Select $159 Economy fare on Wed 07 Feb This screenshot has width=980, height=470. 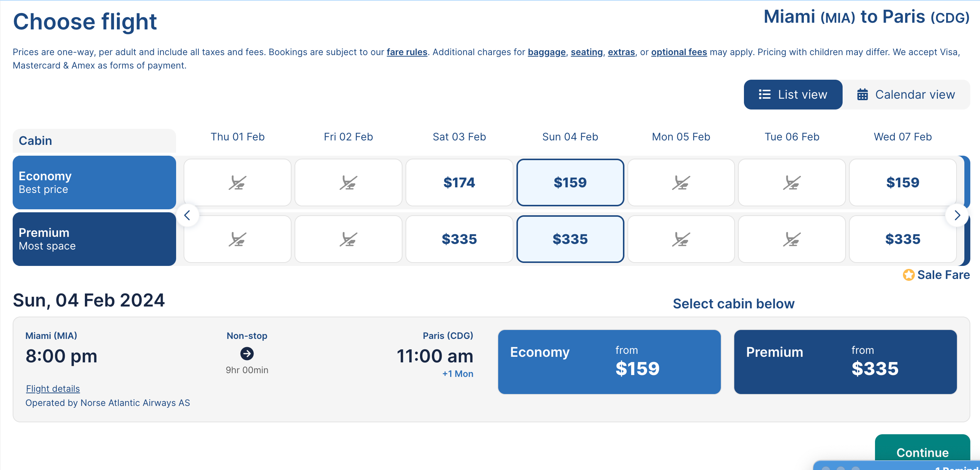903,182
